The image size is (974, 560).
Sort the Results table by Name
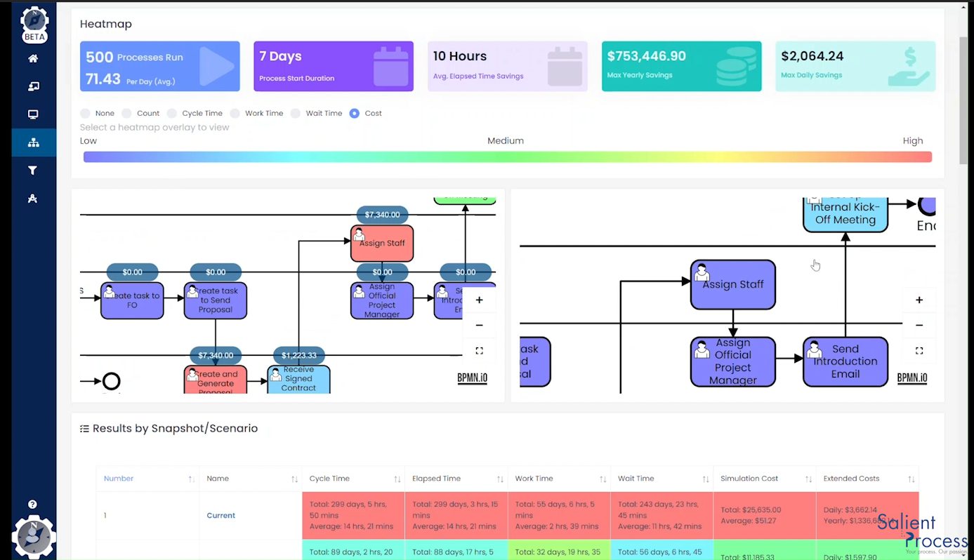[295, 478]
